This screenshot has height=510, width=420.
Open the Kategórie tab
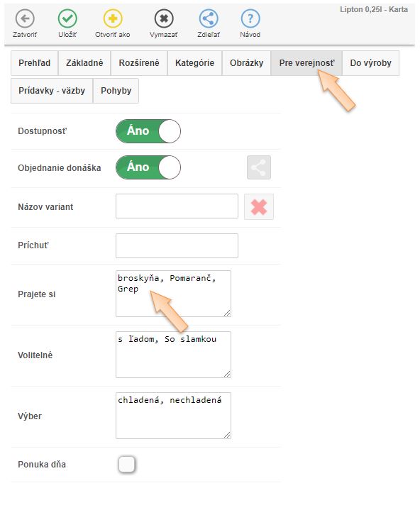pos(194,62)
